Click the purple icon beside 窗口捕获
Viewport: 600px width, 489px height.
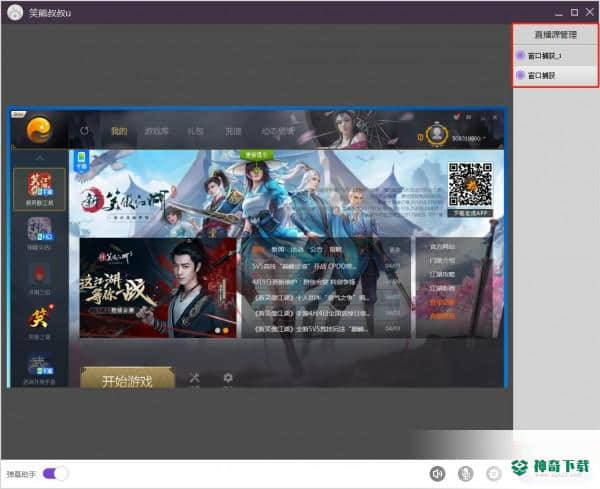[x=520, y=75]
